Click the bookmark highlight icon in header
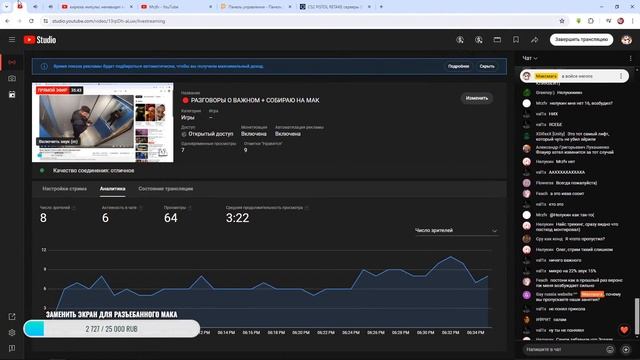 click(x=516, y=40)
